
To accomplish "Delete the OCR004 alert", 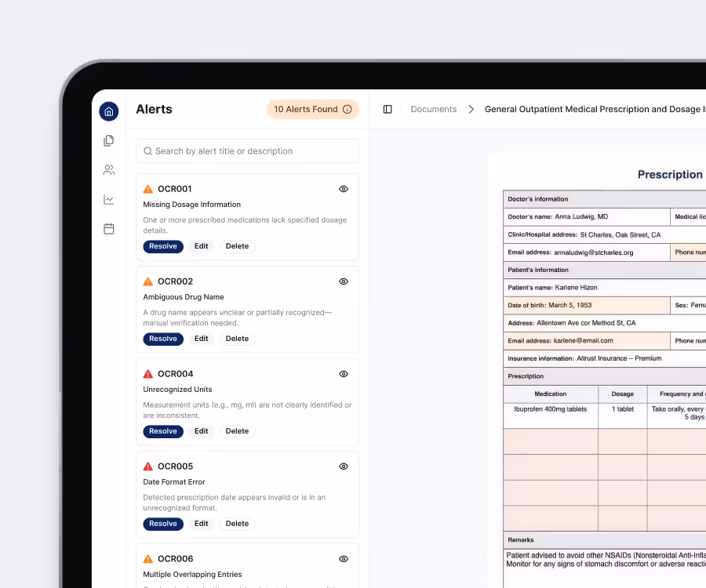I will click(237, 431).
